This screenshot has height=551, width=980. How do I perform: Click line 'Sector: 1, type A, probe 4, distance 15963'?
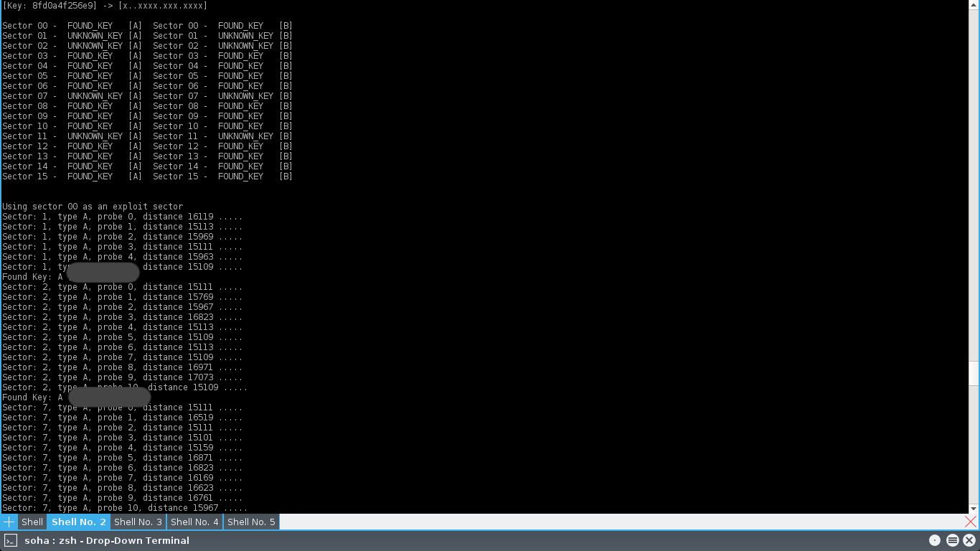tap(122, 257)
